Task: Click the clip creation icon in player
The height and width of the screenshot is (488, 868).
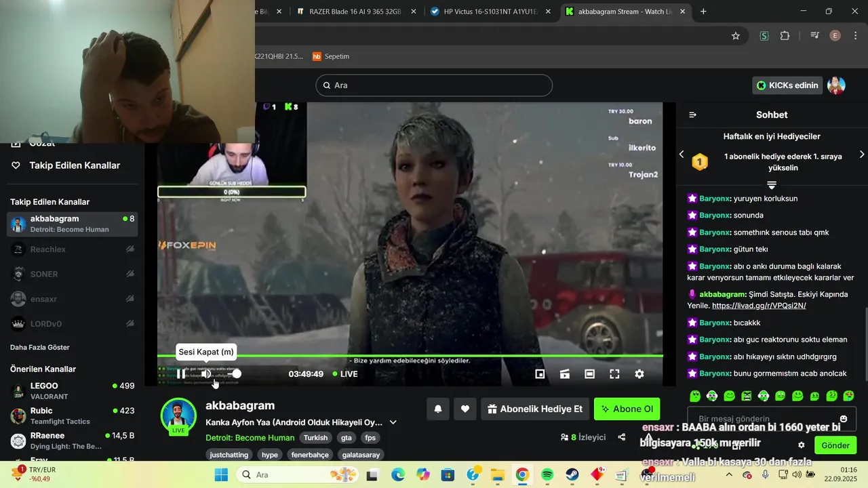Action: click(565, 374)
